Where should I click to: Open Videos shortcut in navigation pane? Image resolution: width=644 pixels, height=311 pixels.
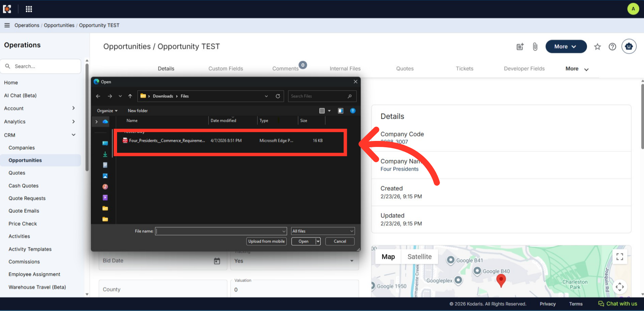pyautogui.click(x=105, y=198)
